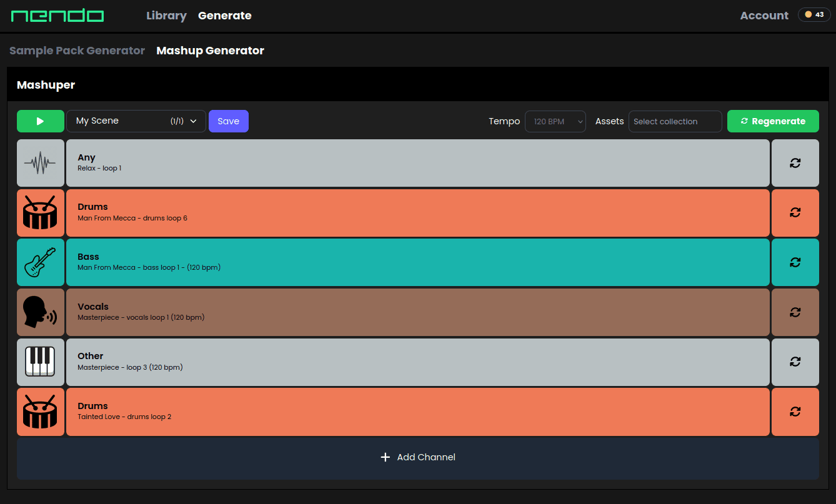Click the coin credits badge showing 43
The width and height of the screenshot is (836, 504).
(x=814, y=14)
